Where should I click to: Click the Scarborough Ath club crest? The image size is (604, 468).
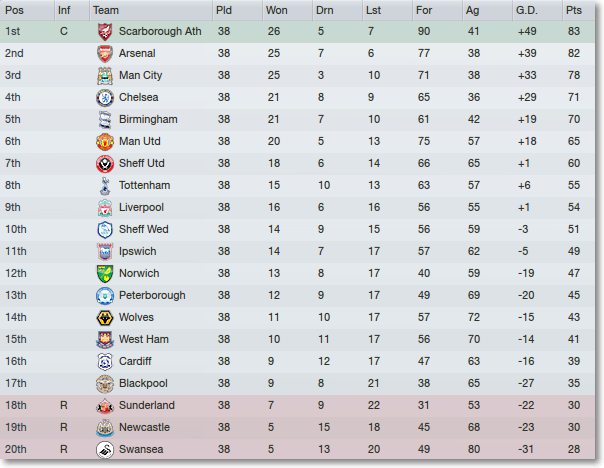[x=105, y=32]
